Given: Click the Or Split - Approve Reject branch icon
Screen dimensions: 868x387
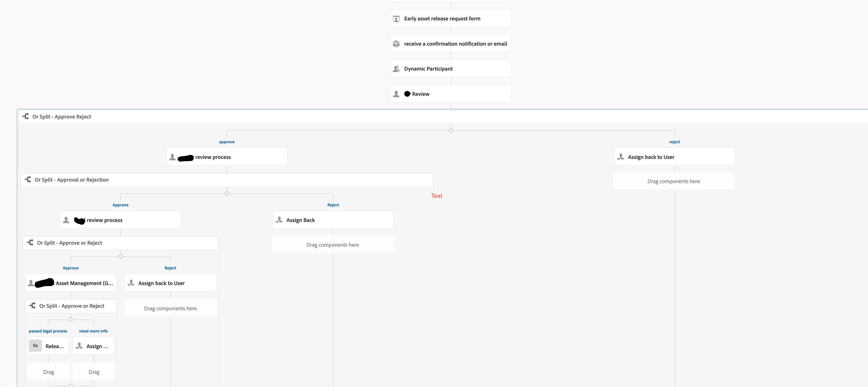Looking at the screenshot, I should 26,117.
